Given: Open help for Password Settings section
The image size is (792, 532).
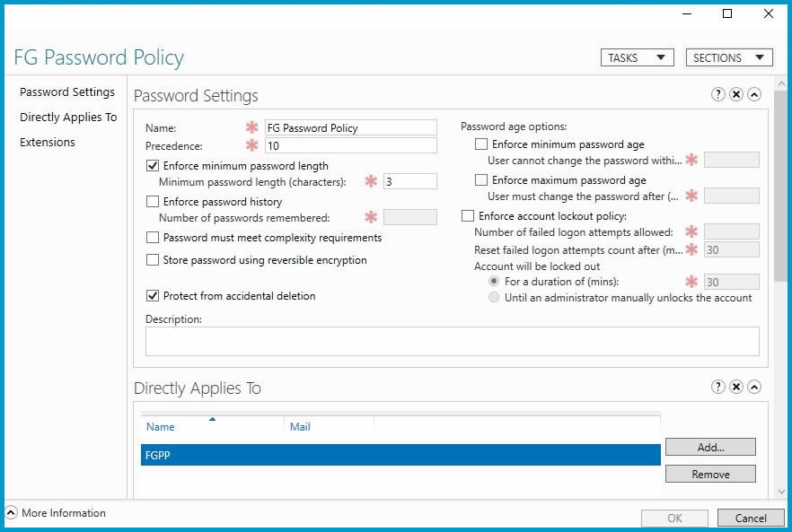Looking at the screenshot, I should pyautogui.click(x=717, y=94).
